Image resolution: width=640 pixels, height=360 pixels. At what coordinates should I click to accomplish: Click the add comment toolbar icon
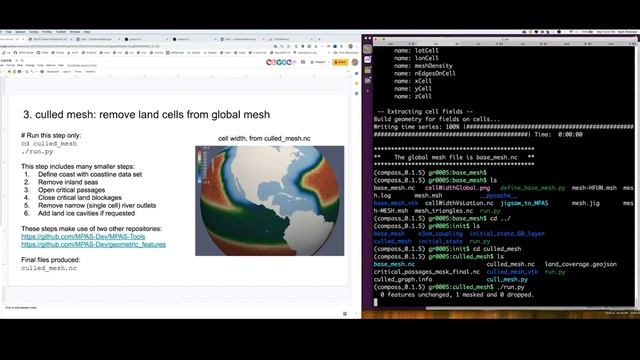42,71
